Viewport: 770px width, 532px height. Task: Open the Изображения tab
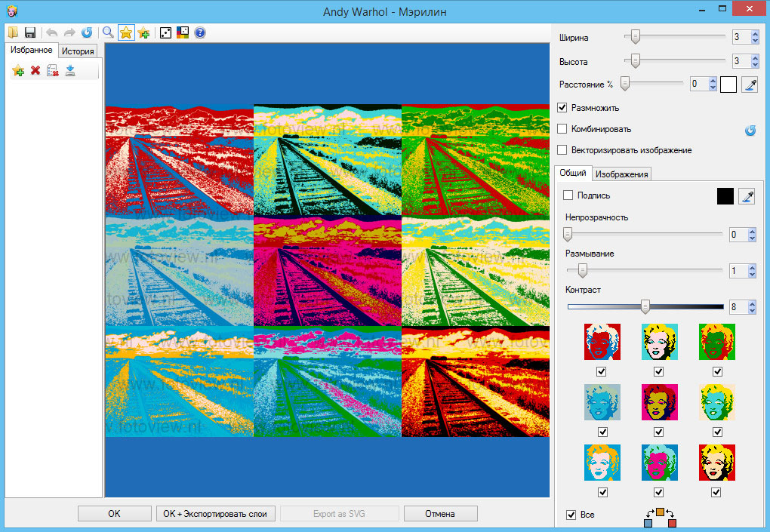click(622, 174)
